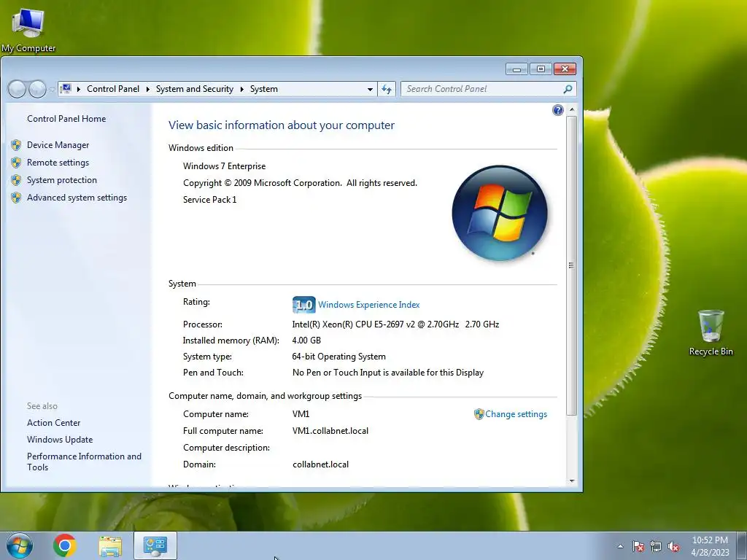747x560 pixels.
Task: Click the Forward navigation arrow
Action: point(36,89)
